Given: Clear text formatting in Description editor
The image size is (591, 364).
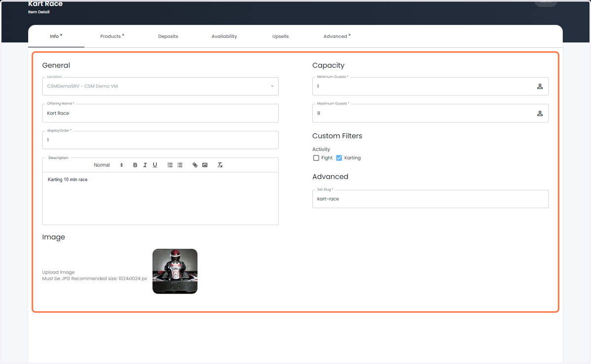Looking at the screenshot, I should coord(220,165).
